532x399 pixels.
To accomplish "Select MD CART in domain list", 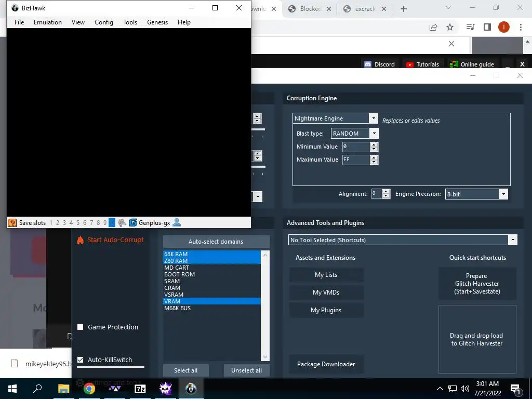I will click(x=212, y=268).
